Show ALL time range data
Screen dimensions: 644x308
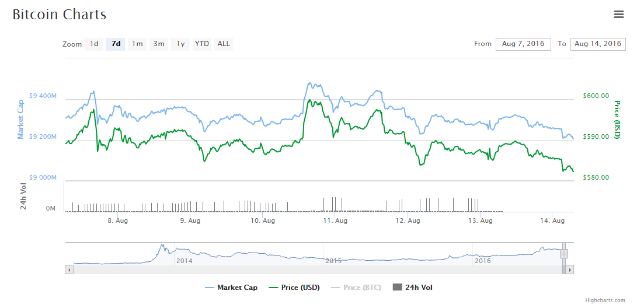coord(223,44)
